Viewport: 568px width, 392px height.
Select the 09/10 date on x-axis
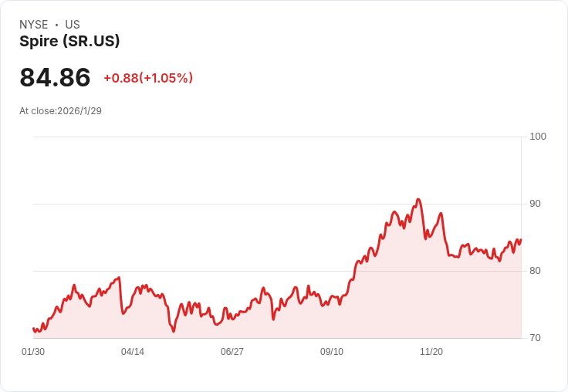coord(332,352)
